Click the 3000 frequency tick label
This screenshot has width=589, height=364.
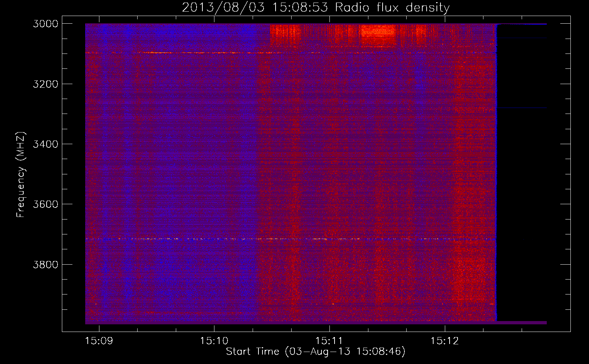click(46, 24)
